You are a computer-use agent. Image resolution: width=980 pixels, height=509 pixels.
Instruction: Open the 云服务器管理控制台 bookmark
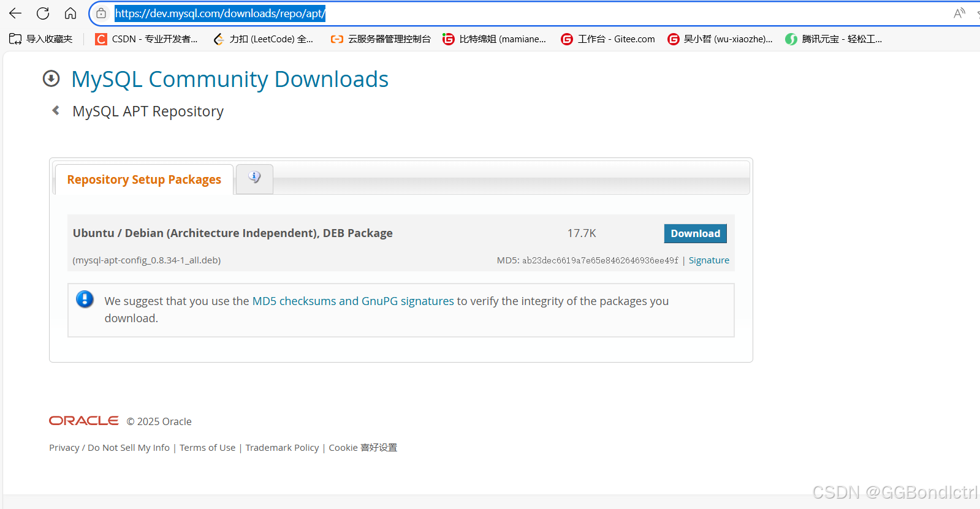pyautogui.click(x=381, y=39)
